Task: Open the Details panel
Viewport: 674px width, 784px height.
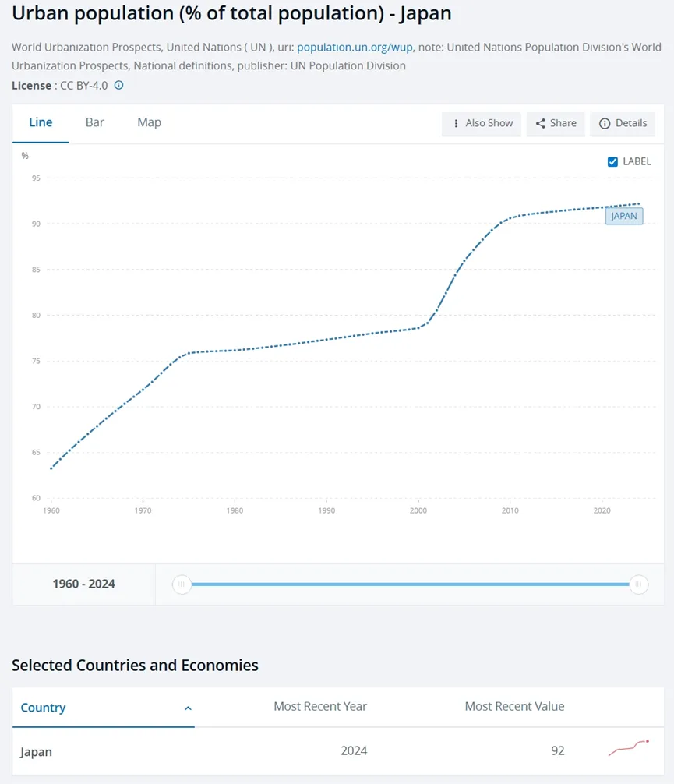Action: (623, 123)
